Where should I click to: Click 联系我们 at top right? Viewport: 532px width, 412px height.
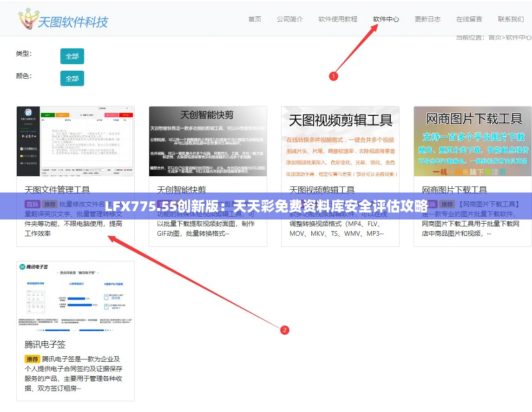pos(510,19)
